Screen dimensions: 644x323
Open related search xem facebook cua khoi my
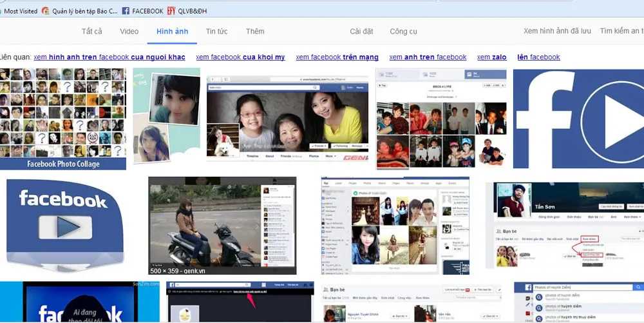tap(240, 57)
